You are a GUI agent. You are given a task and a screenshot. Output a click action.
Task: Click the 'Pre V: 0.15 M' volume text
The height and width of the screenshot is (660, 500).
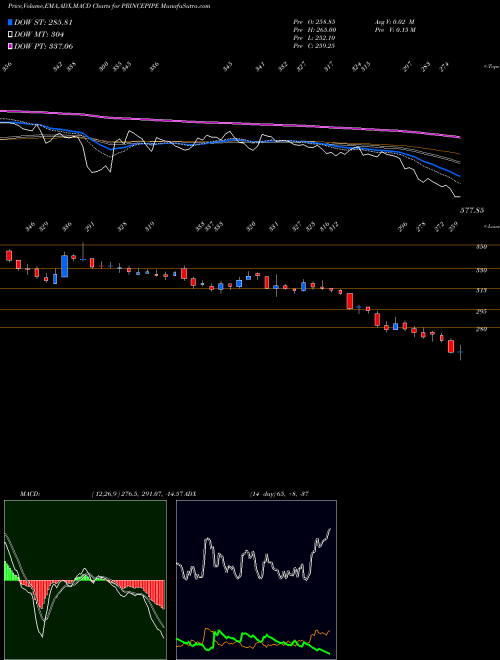[395, 30]
